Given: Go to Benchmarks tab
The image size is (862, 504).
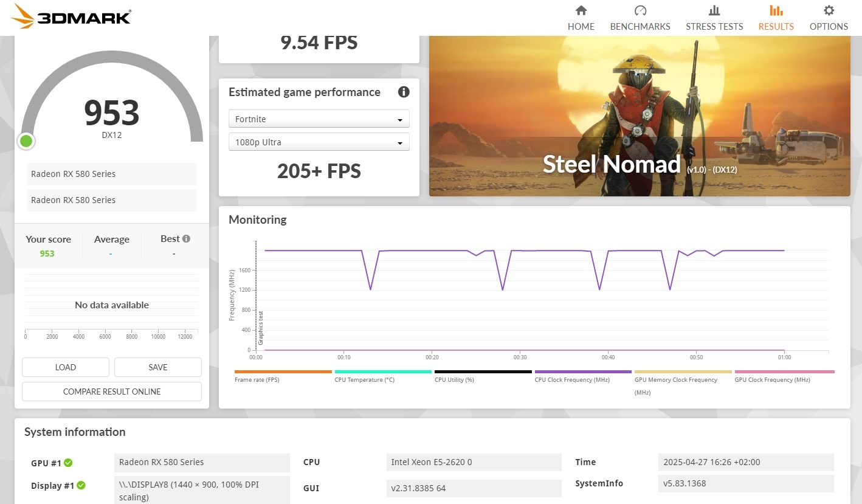Looking at the screenshot, I should pyautogui.click(x=640, y=18).
